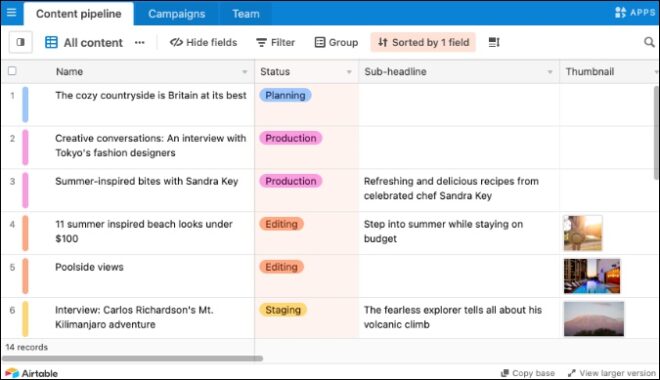
Task: Click the All content grid icon
Action: tap(51, 43)
